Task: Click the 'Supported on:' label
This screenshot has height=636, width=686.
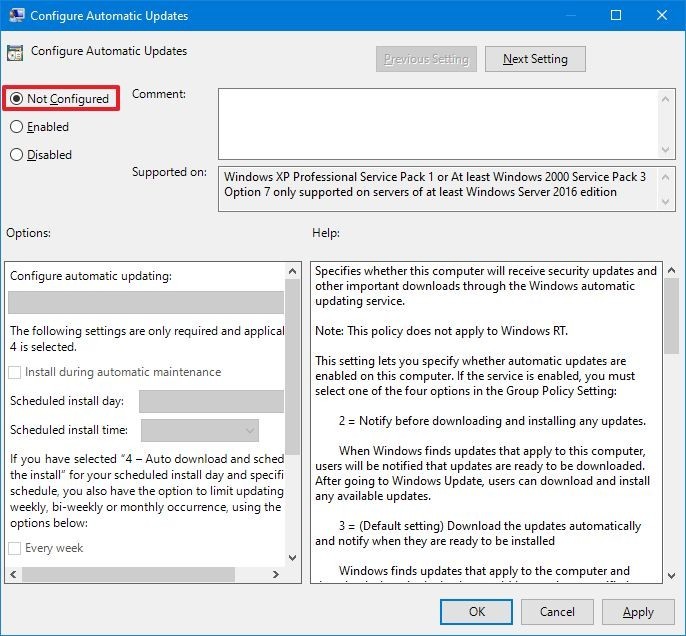Action: [169, 172]
